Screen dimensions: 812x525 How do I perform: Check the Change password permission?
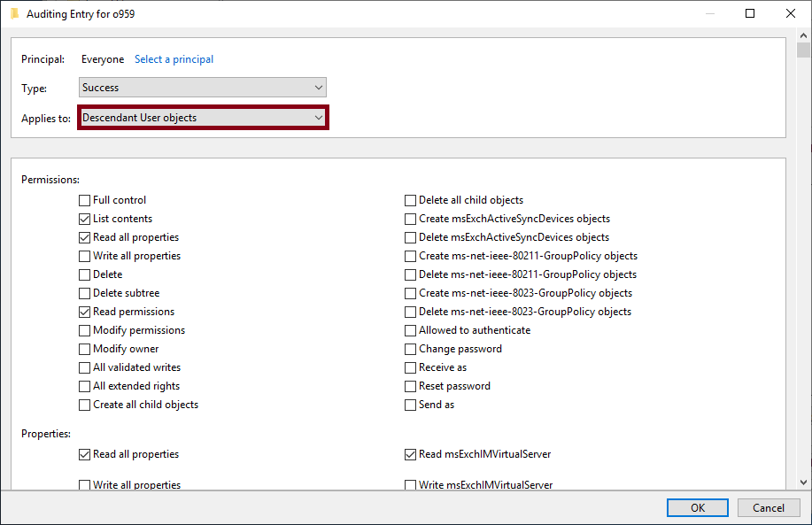pos(410,350)
